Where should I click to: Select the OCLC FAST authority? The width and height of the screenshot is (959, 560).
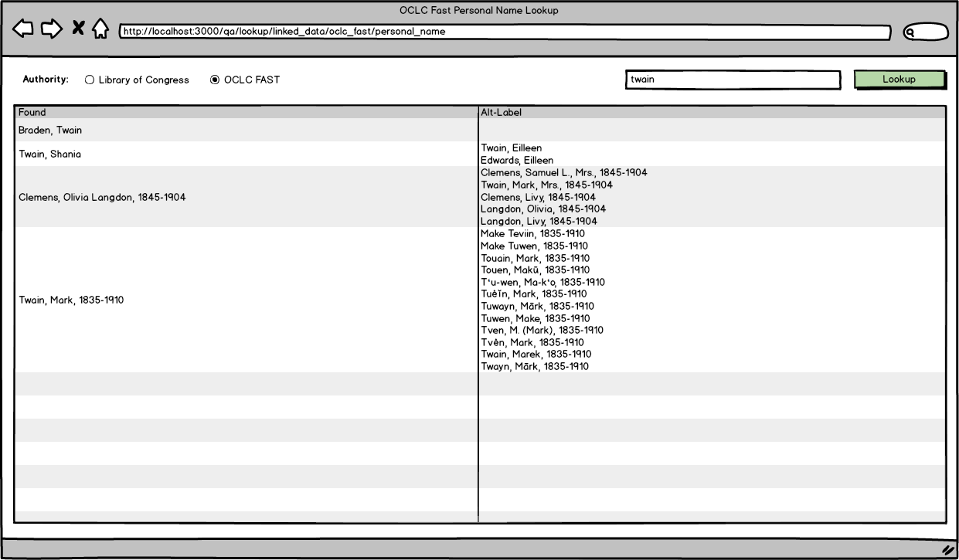click(245, 80)
